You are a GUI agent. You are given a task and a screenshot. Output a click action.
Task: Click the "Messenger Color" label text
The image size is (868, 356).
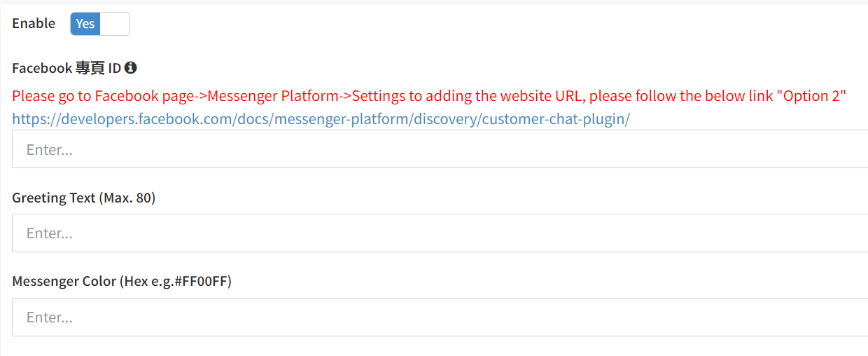click(x=64, y=282)
